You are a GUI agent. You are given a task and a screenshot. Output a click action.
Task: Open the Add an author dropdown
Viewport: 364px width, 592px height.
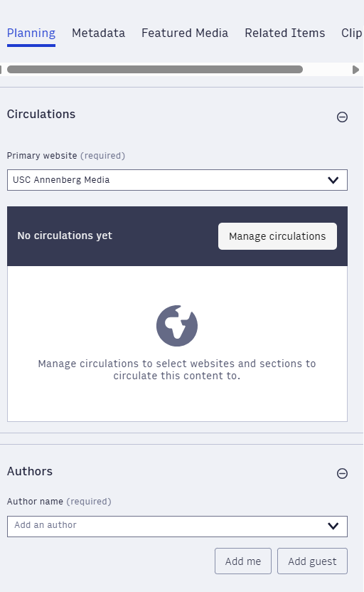pos(177,527)
